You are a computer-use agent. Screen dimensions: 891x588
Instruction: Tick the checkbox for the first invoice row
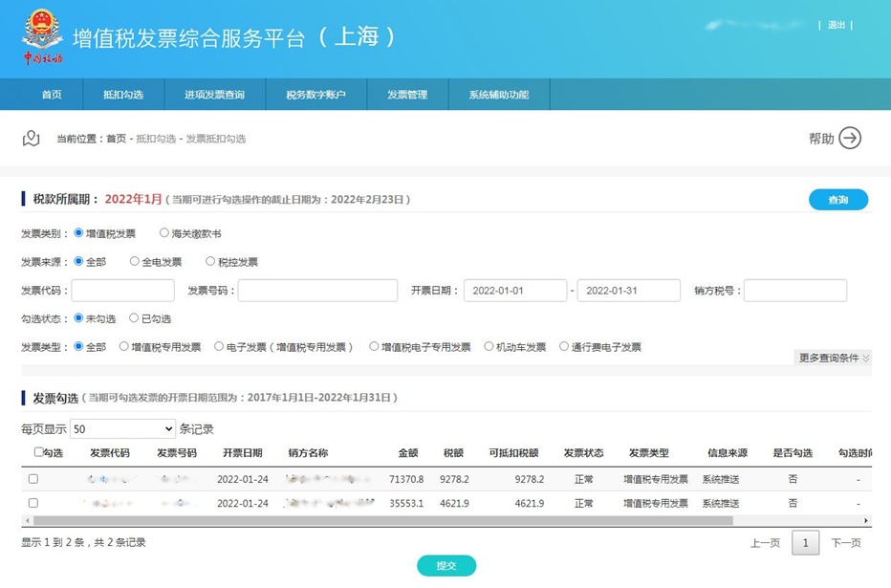33,479
